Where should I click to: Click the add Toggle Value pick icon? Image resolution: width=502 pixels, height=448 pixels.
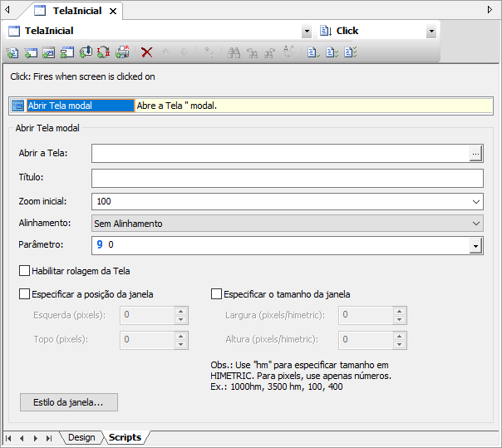[104, 52]
